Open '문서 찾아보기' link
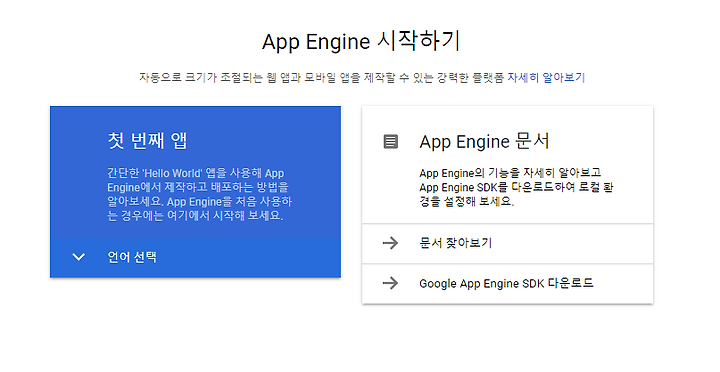 point(456,243)
